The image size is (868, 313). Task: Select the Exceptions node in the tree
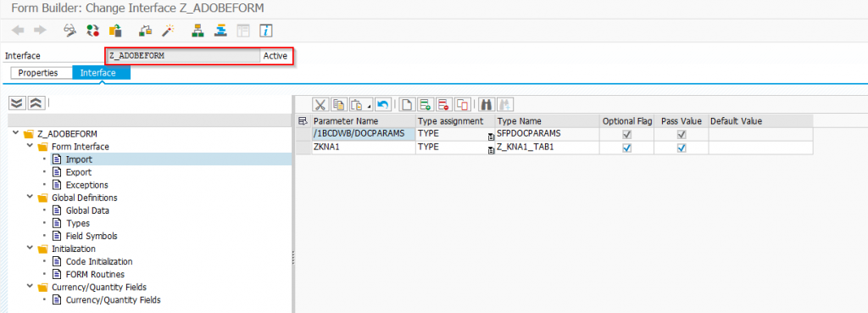pos(87,185)
